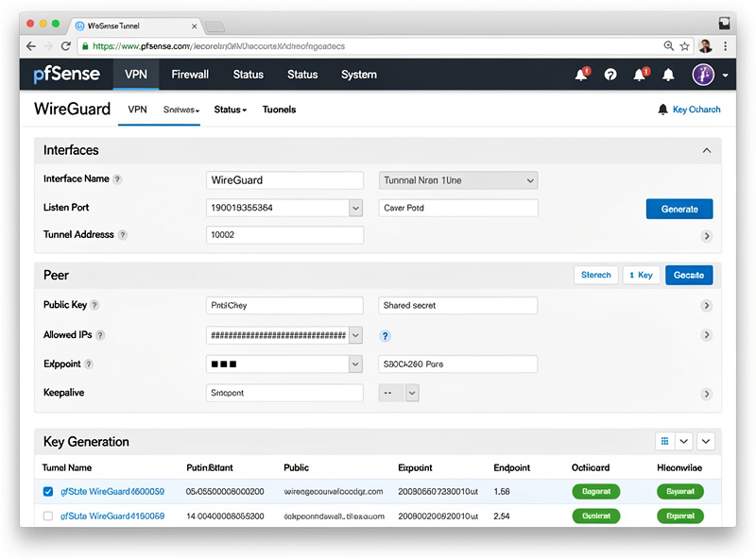Switch to the VPN sub-tab under WireGuard

pos(137,110)
